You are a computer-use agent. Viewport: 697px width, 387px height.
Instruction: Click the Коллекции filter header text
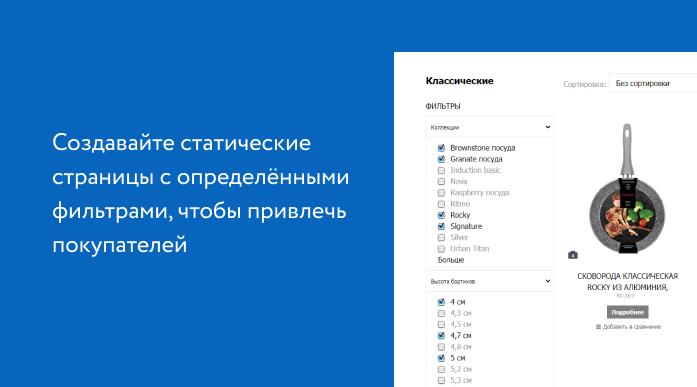tap(445, 128)
